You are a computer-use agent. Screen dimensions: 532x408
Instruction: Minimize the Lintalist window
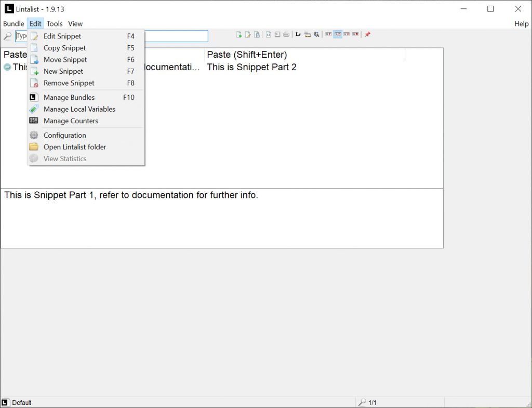[464, 9]
